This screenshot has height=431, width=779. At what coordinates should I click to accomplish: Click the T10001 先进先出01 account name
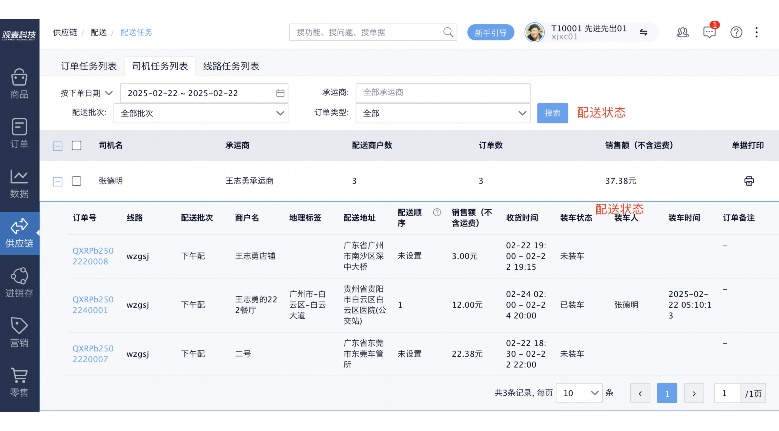588,28
